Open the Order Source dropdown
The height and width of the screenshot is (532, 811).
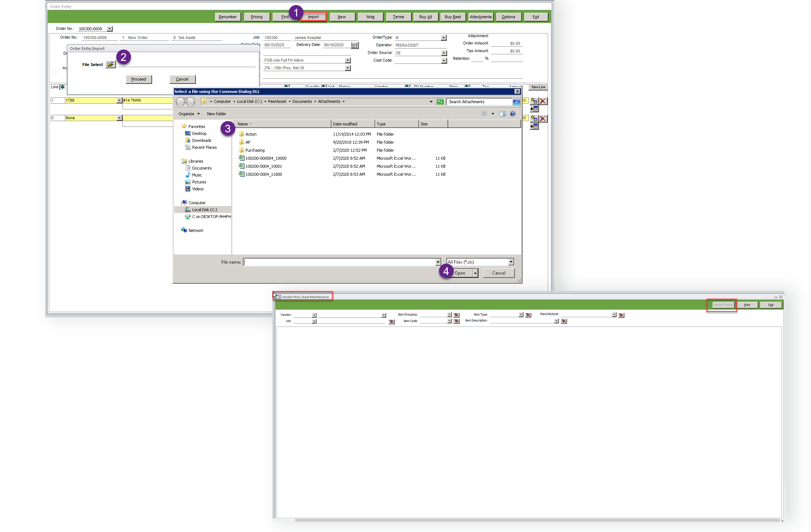(x=444, y=53)
